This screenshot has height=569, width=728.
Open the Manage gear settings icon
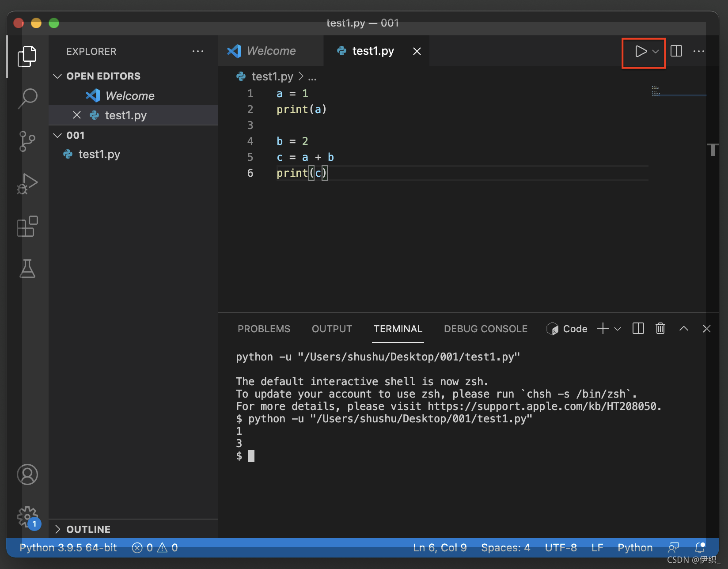point(27,517)
